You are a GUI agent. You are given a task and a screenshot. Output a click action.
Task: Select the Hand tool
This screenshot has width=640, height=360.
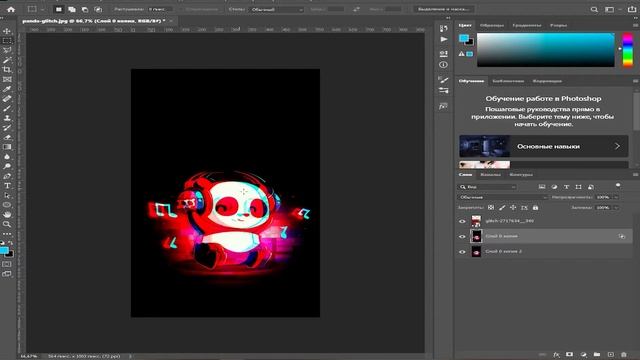pos(7,215)
